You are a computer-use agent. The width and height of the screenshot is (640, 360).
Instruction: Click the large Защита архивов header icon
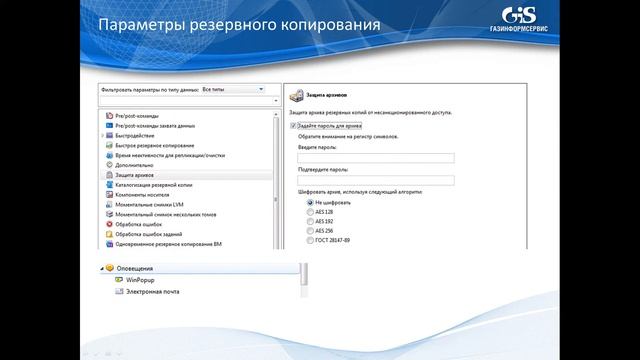(297, 95)
